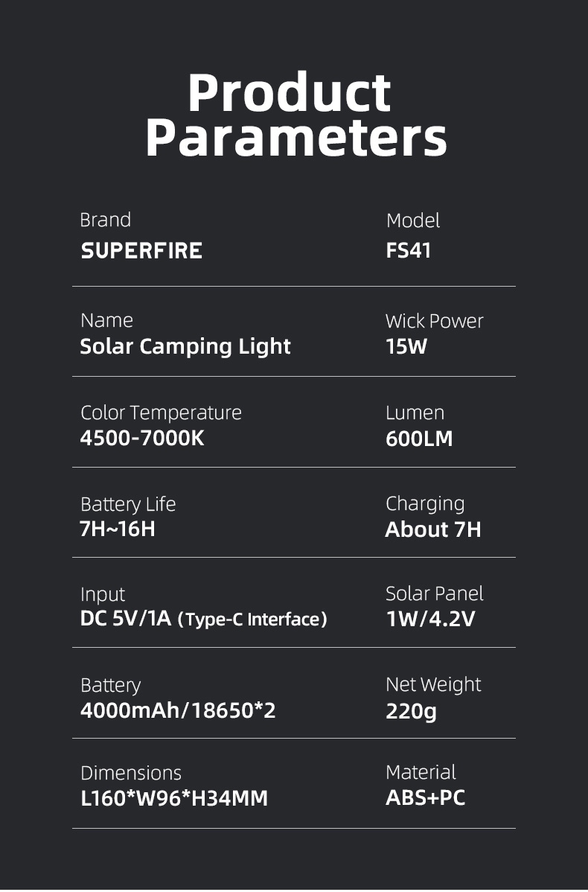Select the L160*W96*H34MM dimensions value
588x892 pixels.
coord(174,799)
